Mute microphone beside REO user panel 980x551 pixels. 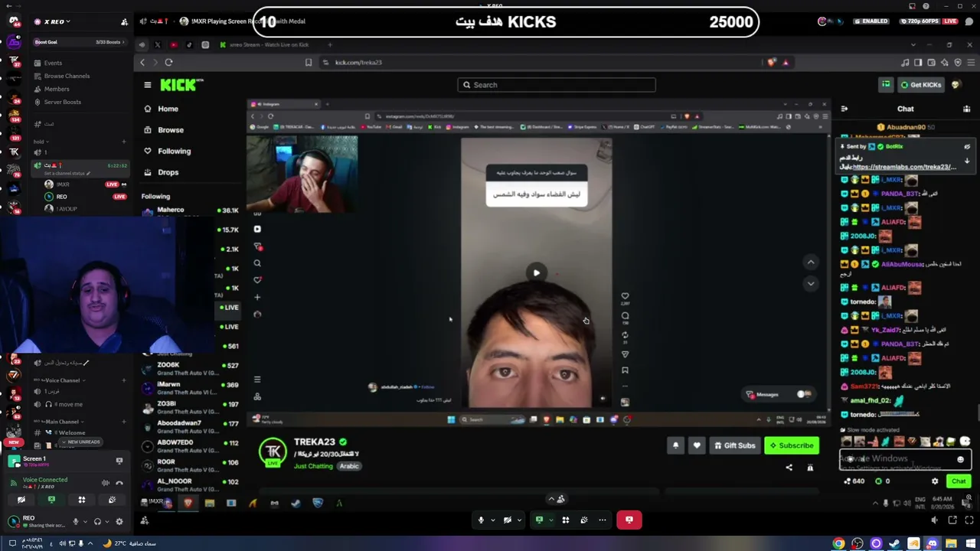[x=75, y=521]
